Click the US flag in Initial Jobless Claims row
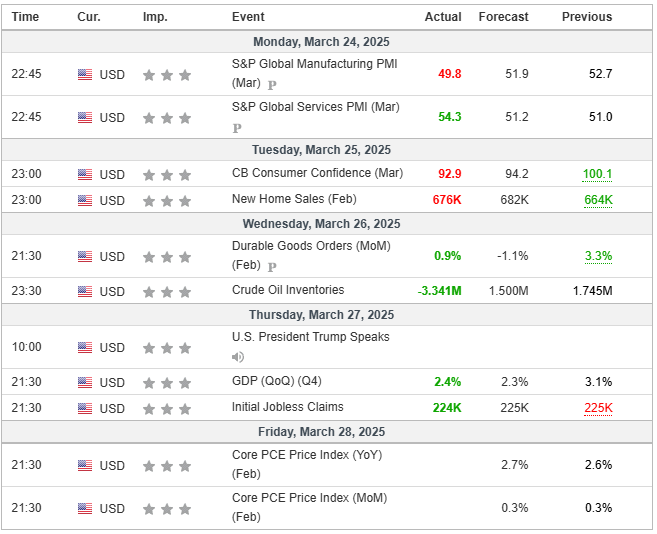 pyautogui.click(x=85, y=408)
